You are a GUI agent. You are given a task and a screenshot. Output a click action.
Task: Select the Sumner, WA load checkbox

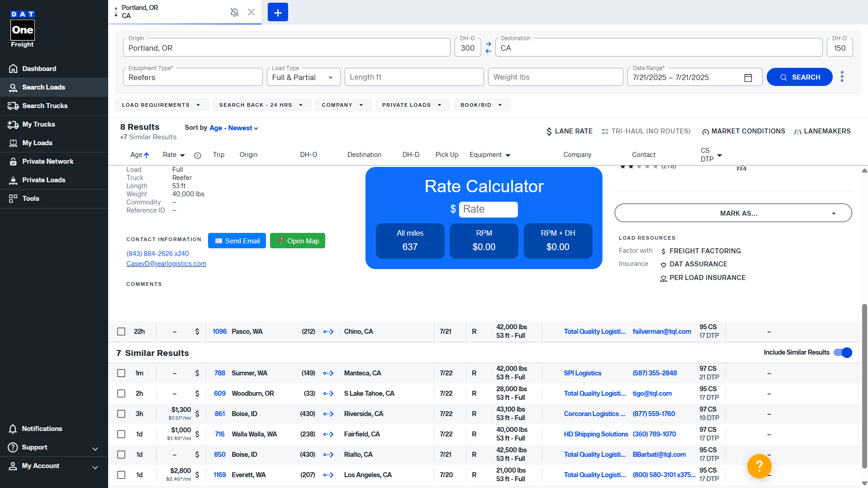[121, 373]
